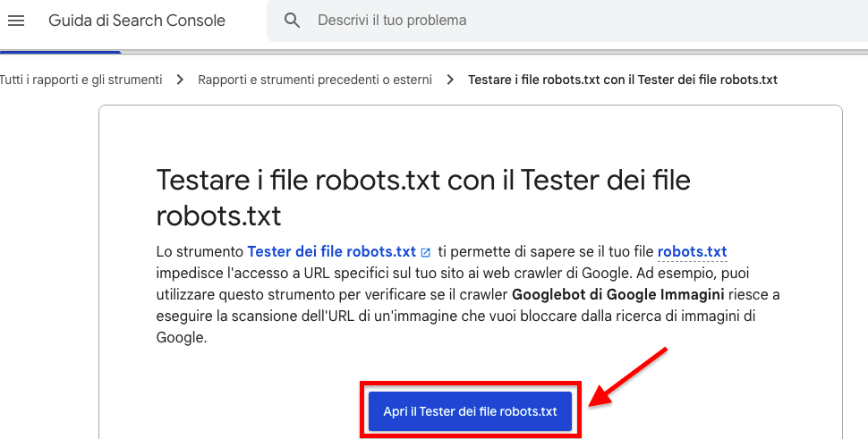Go to 'Tutti i rapporti e gli strumenti' breadcrumb
Image resolution: width=868 pixels, height=439 pixels.
(x=81, y=80)
